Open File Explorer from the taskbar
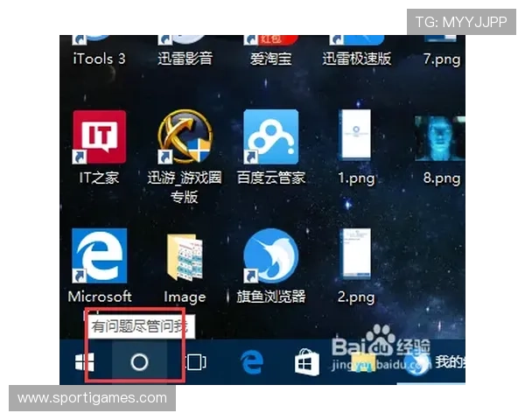Image resolution: width=525 pixels, height=420 pixels. (363, 362)
